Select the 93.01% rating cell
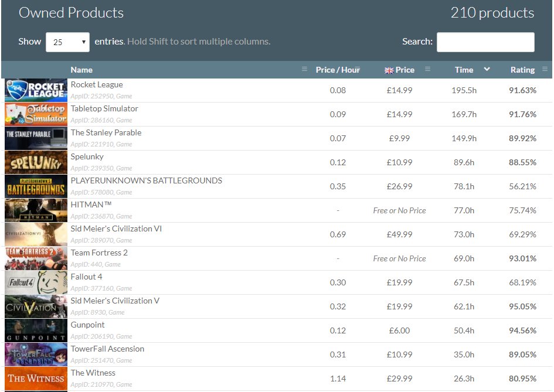Screen dimensions: 554x392 click(522, 258)
